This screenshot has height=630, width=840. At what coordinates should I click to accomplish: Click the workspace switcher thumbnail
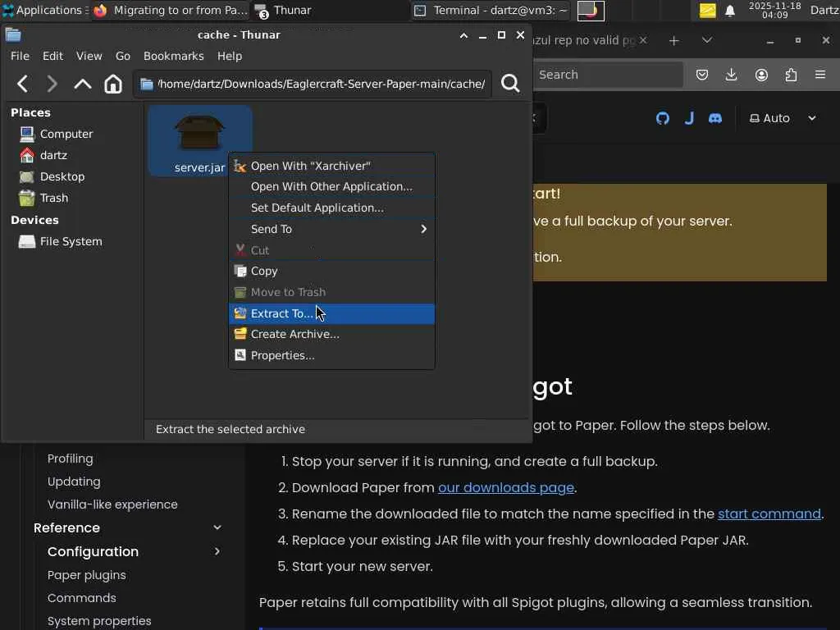pos(591,11)
